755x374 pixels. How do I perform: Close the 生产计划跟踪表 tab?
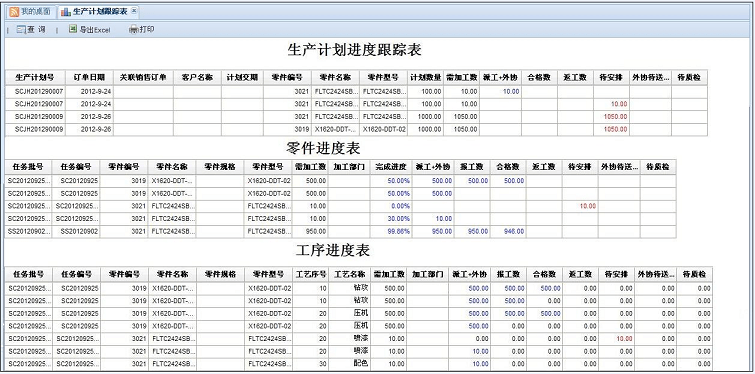[x=134, y=11]
